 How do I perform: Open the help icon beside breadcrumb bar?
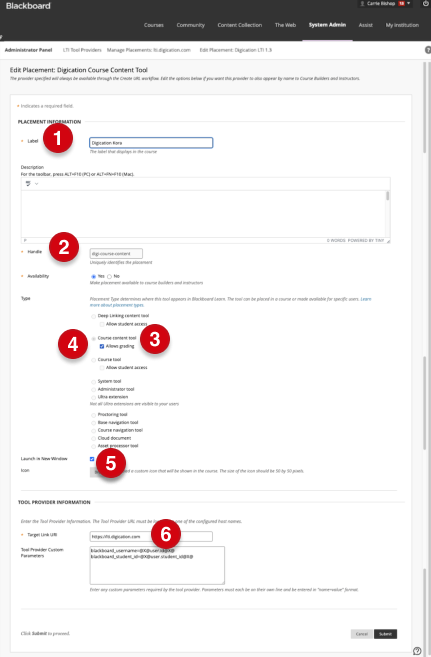[x=428, y=50]
